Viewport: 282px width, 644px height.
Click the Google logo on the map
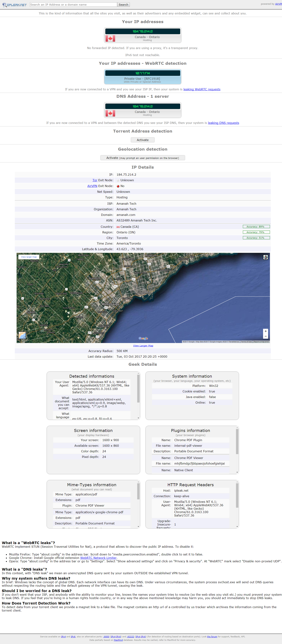(x=143, y=338)
